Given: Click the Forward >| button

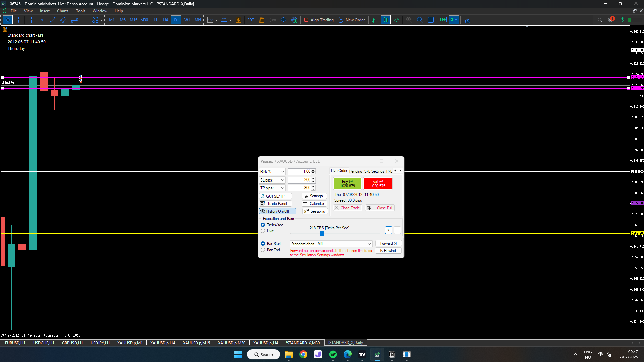Looking at the screenshot, I should coord(388,243).
